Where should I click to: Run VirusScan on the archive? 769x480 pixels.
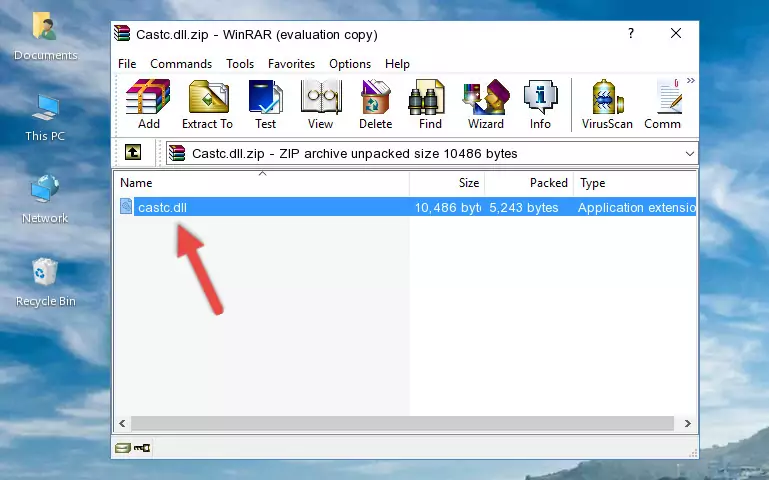coord(607,104)
